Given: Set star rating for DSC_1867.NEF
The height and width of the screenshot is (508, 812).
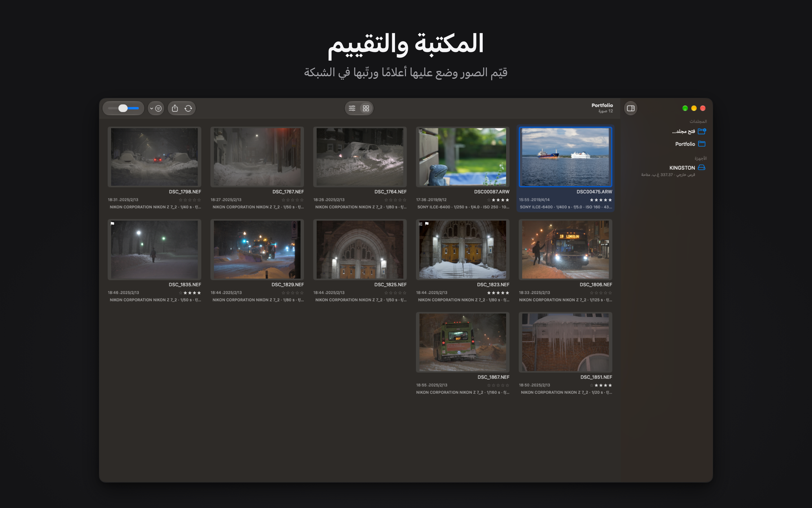Looking at the screenshot, I should tap(498, 385).
